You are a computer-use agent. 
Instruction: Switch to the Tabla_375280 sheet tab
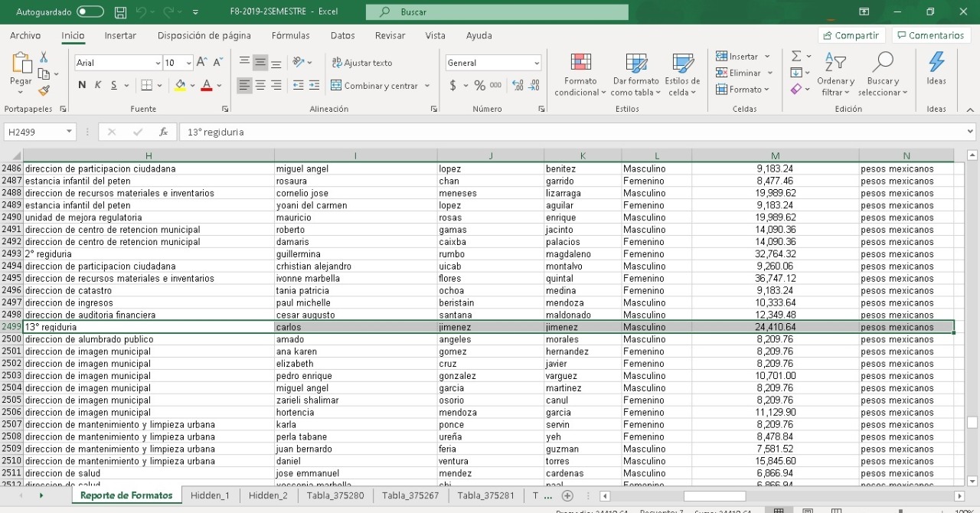coord(335,495)
